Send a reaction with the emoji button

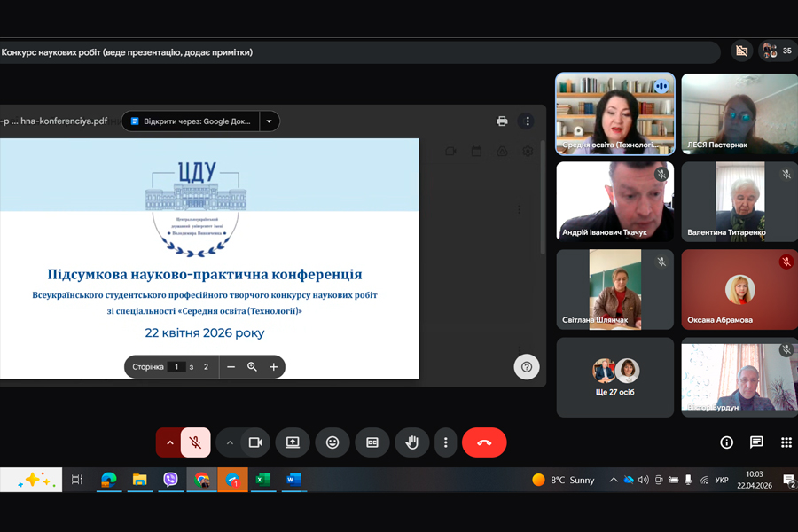[332, 442]
